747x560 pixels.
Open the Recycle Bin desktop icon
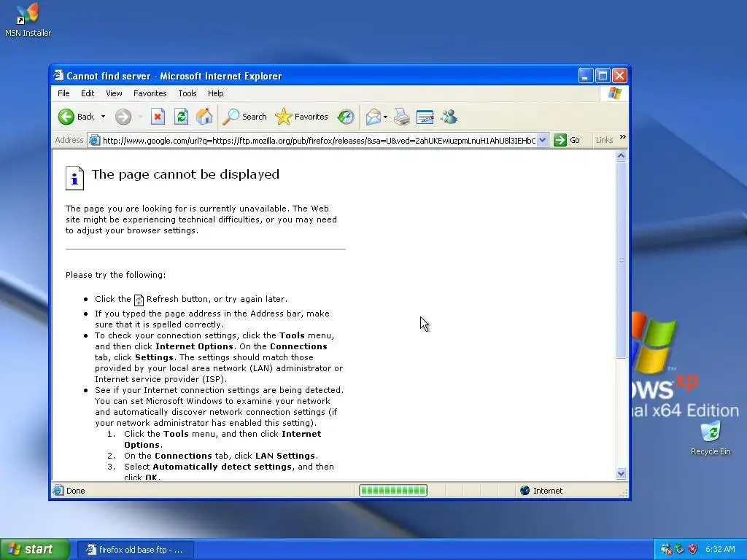[x=711, y=438]
